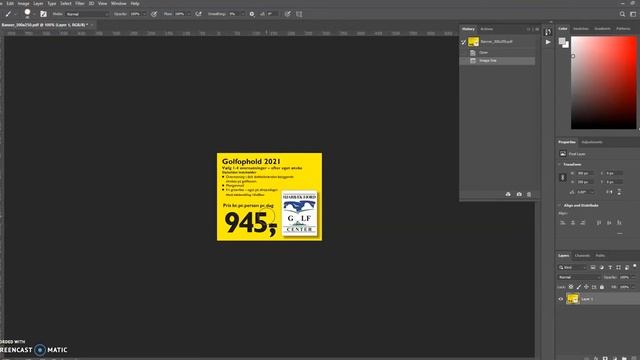Click the color picker gradient field

click(603, 82)
